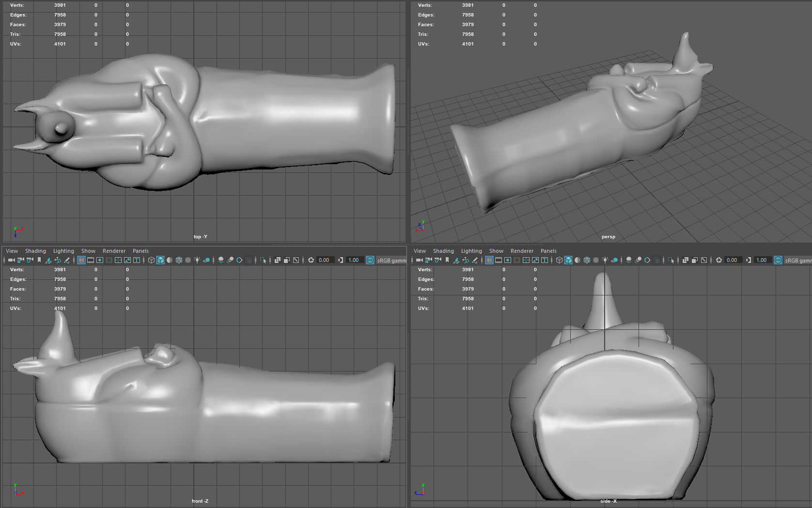Screen dimensions: 812x508
Task: Toggle Grid display in side panel toolbar
Action: 489,260
